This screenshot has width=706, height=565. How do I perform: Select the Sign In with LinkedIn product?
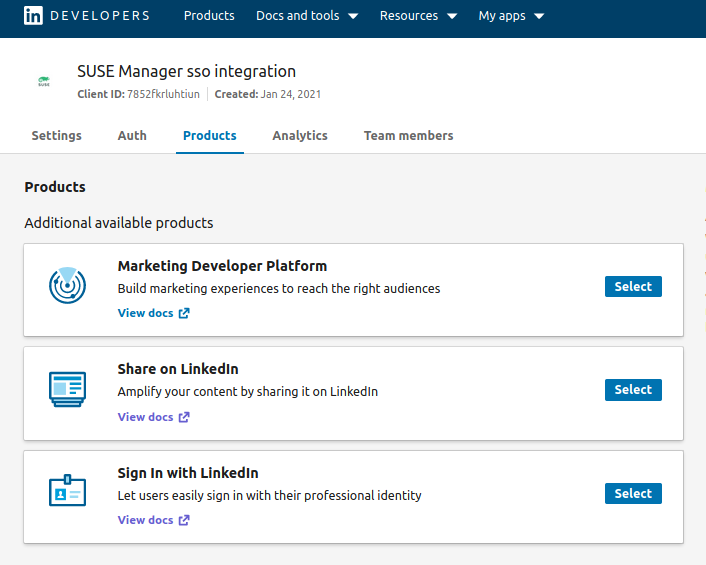(633, 494)
